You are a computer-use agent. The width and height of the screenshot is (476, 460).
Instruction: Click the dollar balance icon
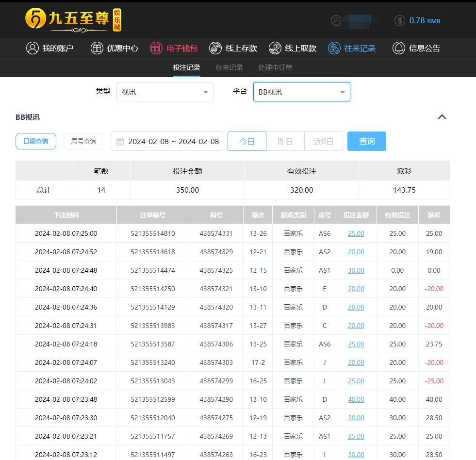click(399, 21)
